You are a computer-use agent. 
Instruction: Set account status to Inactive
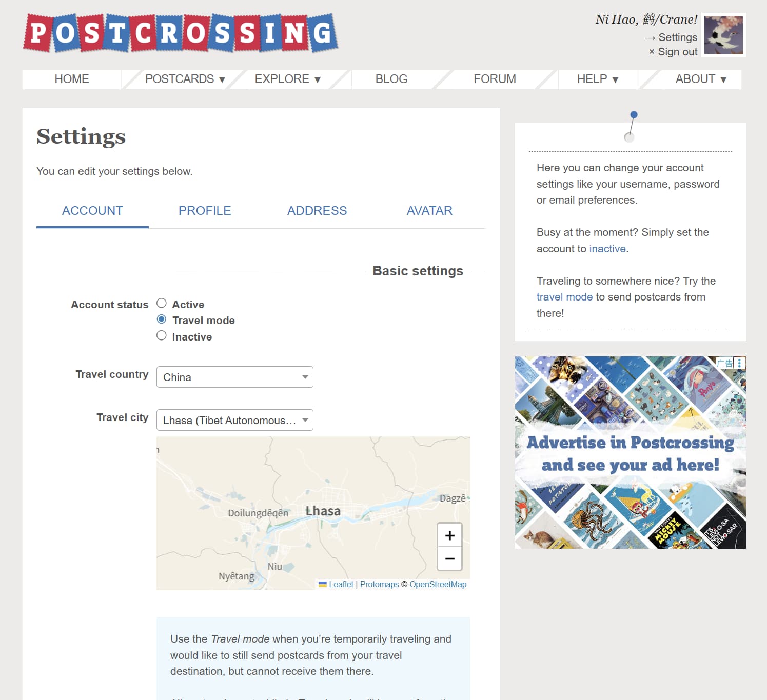162,335
